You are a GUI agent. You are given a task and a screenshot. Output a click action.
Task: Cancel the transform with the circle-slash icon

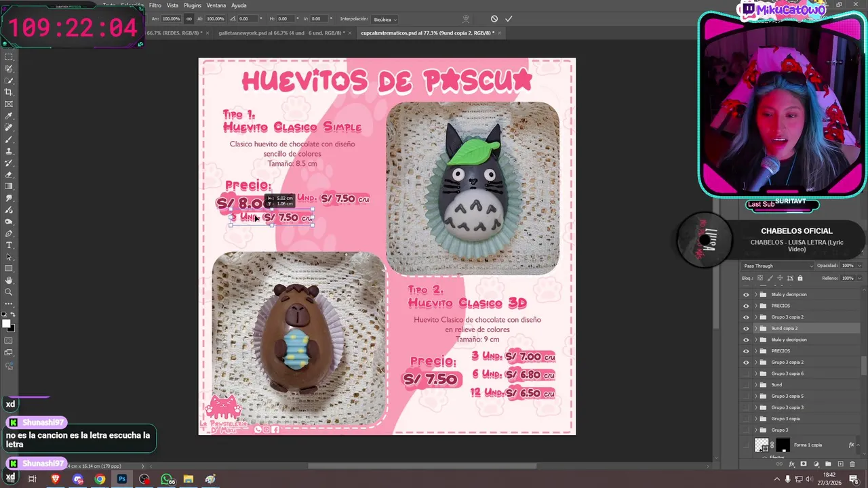pyautogui.click(x=494, y=19)
